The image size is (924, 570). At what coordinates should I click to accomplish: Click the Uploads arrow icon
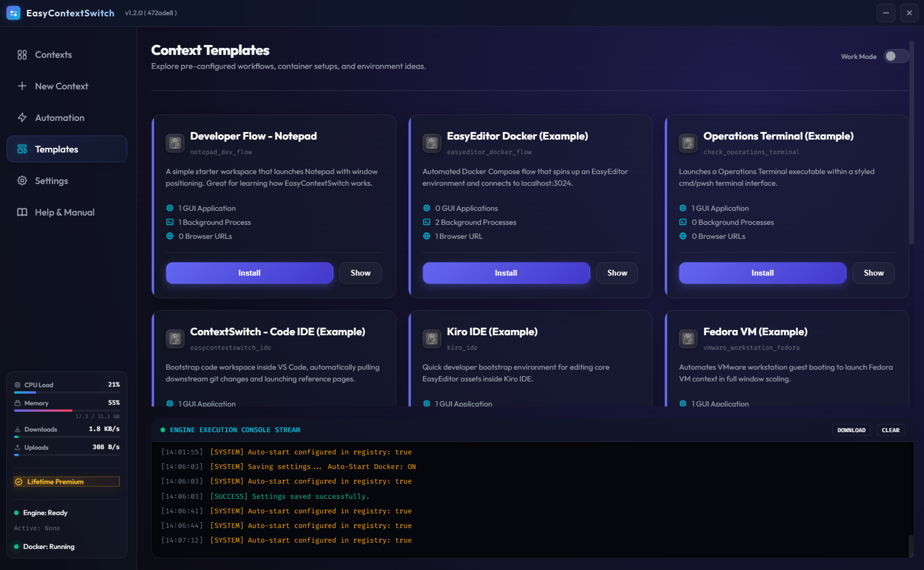click(18, 447)
